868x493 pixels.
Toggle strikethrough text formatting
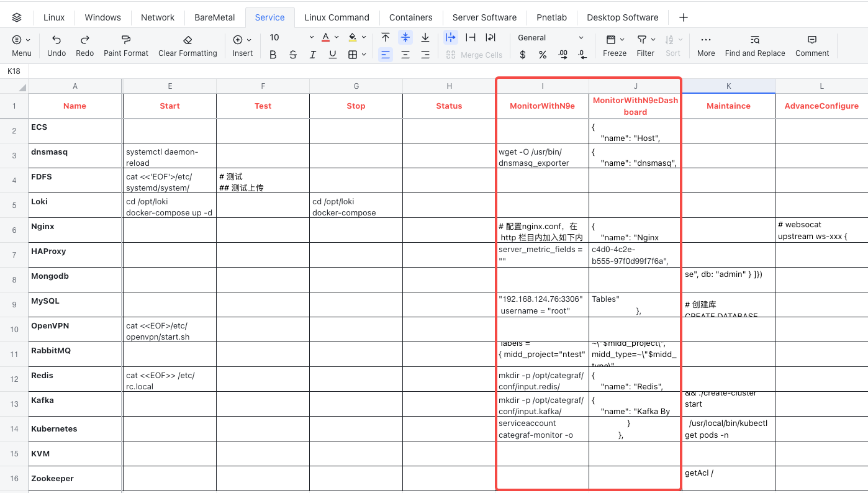pos(293,55)
